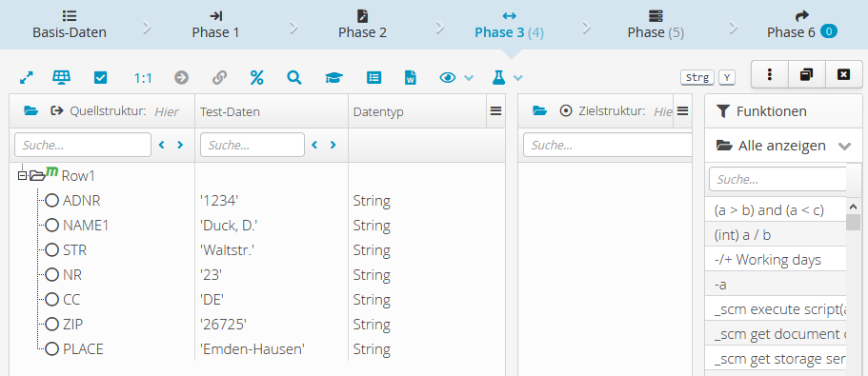
Task: Collapse the Row1 tree node
Action: tap(23, 176)
